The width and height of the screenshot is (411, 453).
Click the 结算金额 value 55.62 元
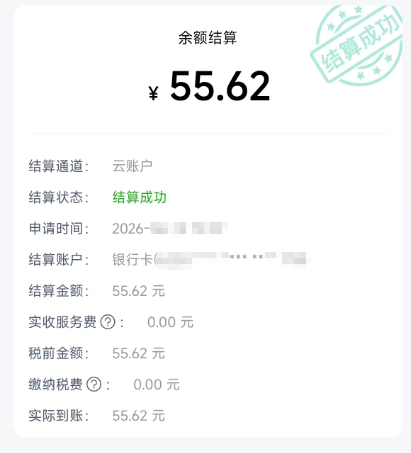[139, 291]
